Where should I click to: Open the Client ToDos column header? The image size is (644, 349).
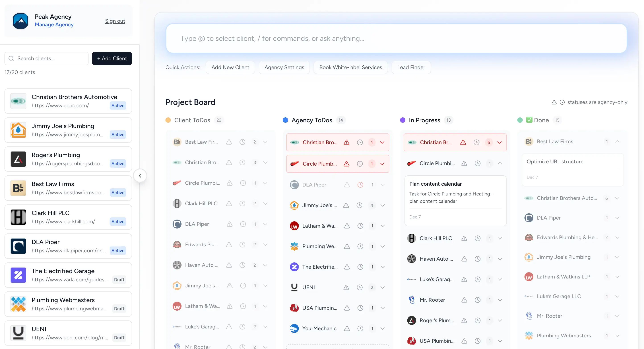click(192, 120)
